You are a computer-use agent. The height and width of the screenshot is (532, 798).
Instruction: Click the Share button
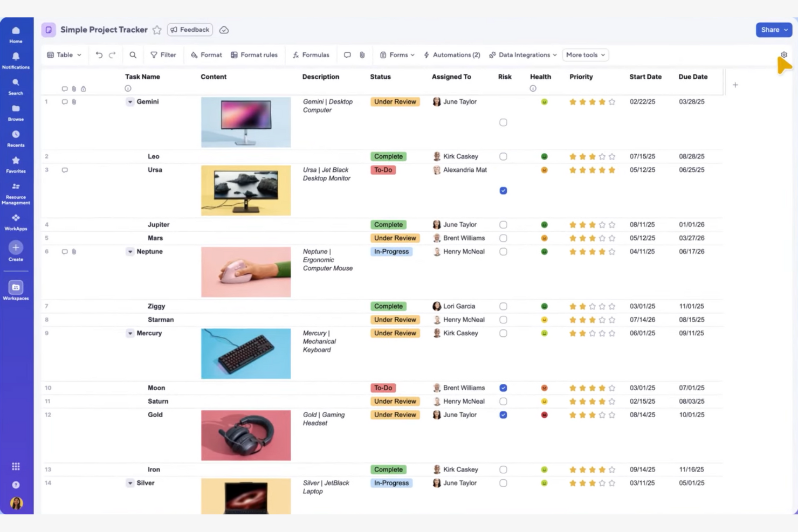click(x=773, y=30)
